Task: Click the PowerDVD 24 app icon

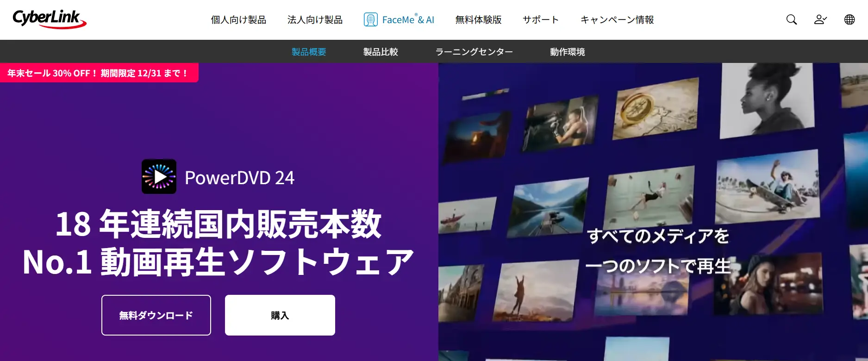Action: 159,176
